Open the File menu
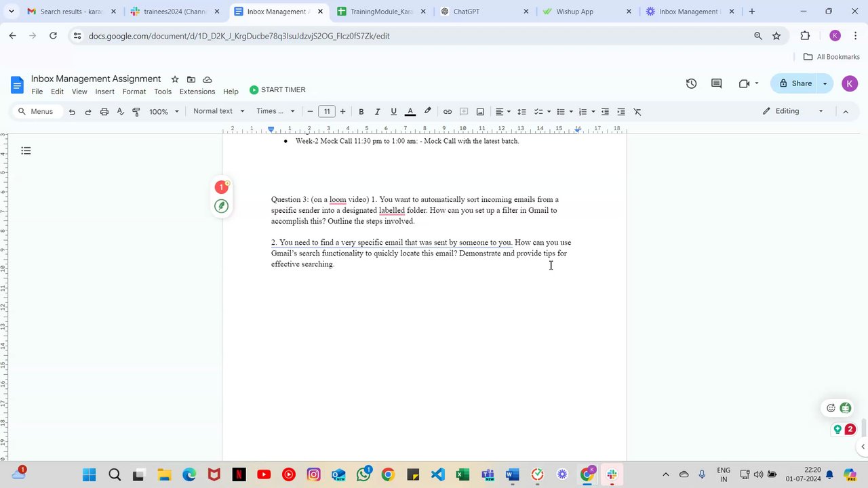 37,91
